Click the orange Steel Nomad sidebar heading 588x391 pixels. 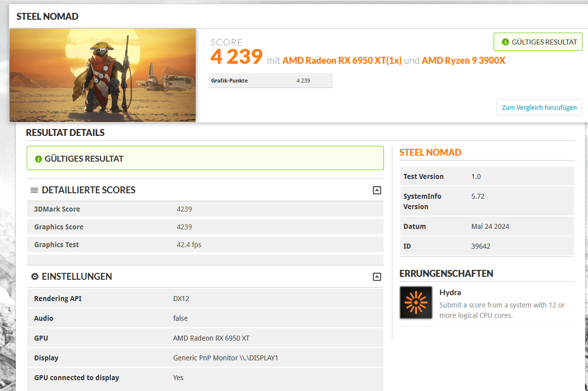point(430,152)
